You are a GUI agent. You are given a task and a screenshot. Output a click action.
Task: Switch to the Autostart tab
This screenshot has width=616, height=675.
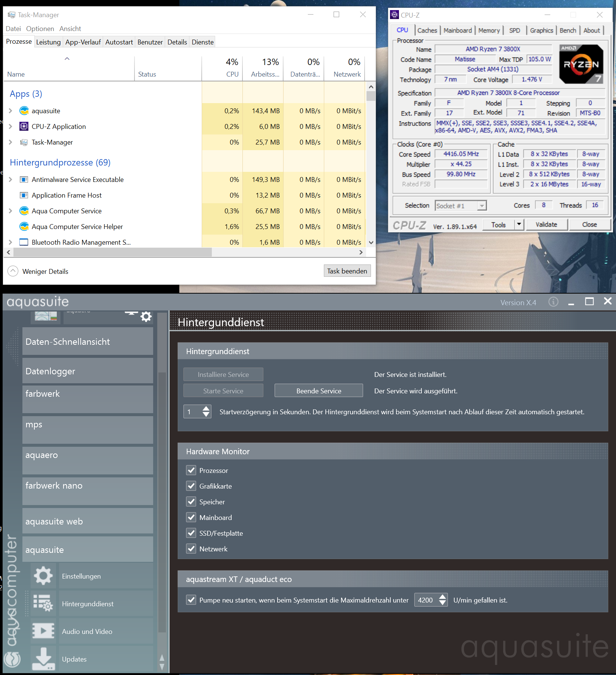[x=119, y=42]
